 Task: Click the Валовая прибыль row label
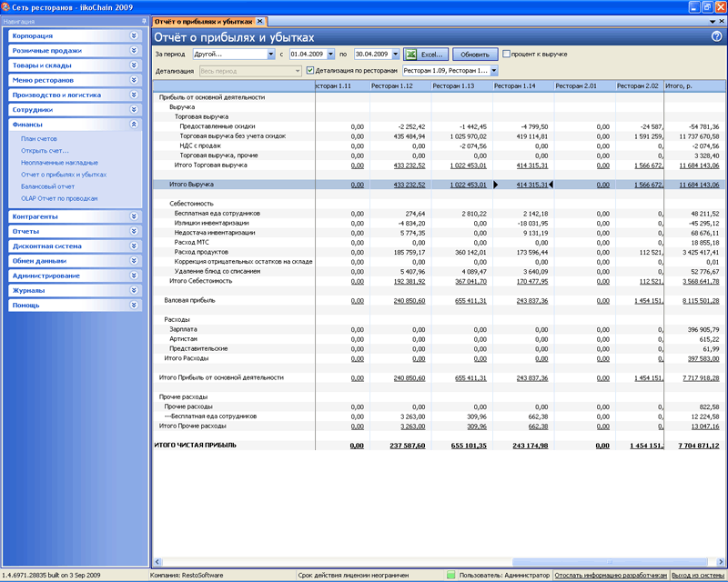[x=189, y=300]
